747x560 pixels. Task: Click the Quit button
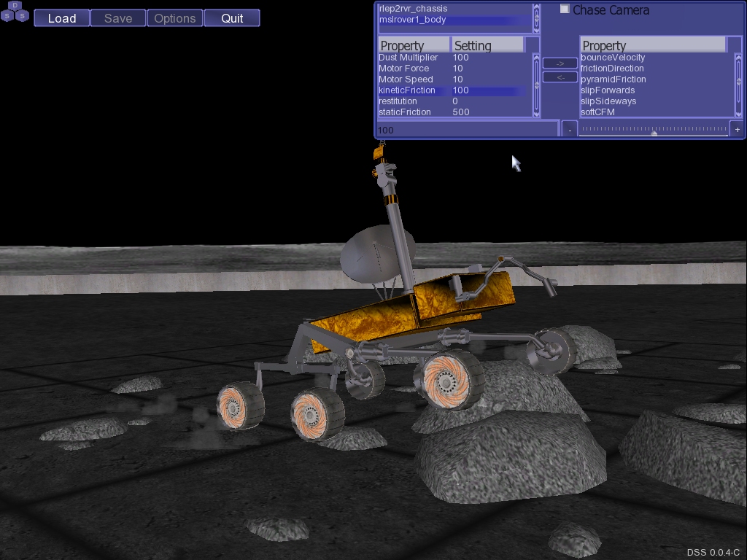click(232, 18)
